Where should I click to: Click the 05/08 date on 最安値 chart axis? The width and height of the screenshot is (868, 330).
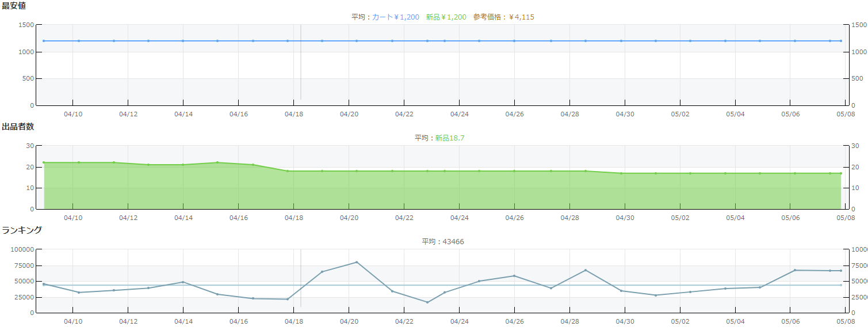[846, 114]
